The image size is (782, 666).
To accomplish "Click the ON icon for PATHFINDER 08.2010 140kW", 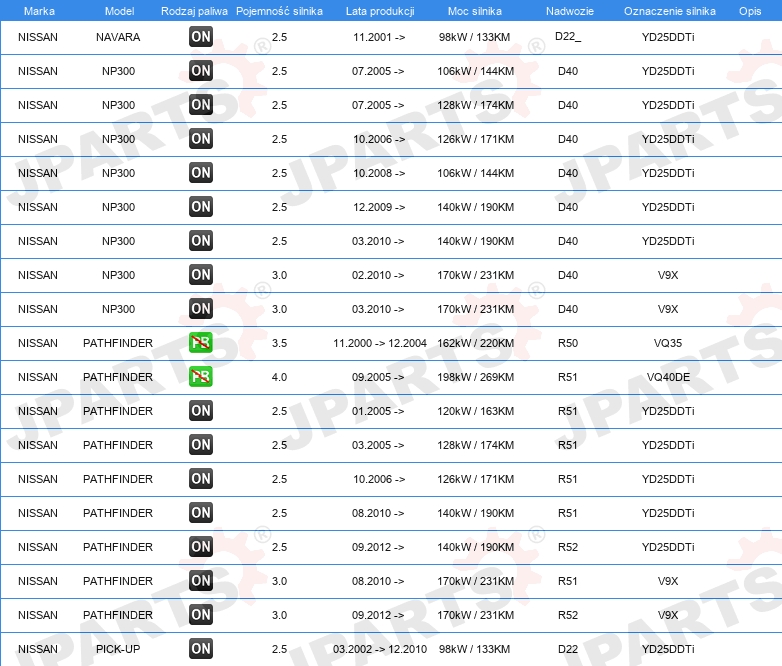I will pos(201,512).
